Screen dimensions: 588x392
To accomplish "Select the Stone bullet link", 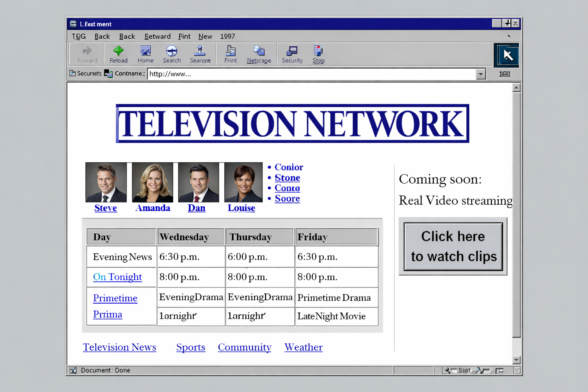I will (287, 178).
